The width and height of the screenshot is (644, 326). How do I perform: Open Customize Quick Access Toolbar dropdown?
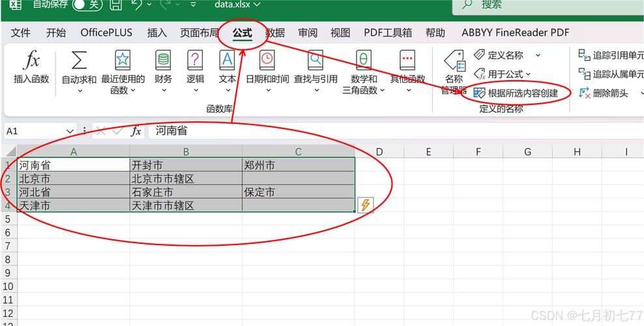click(193, 5)
